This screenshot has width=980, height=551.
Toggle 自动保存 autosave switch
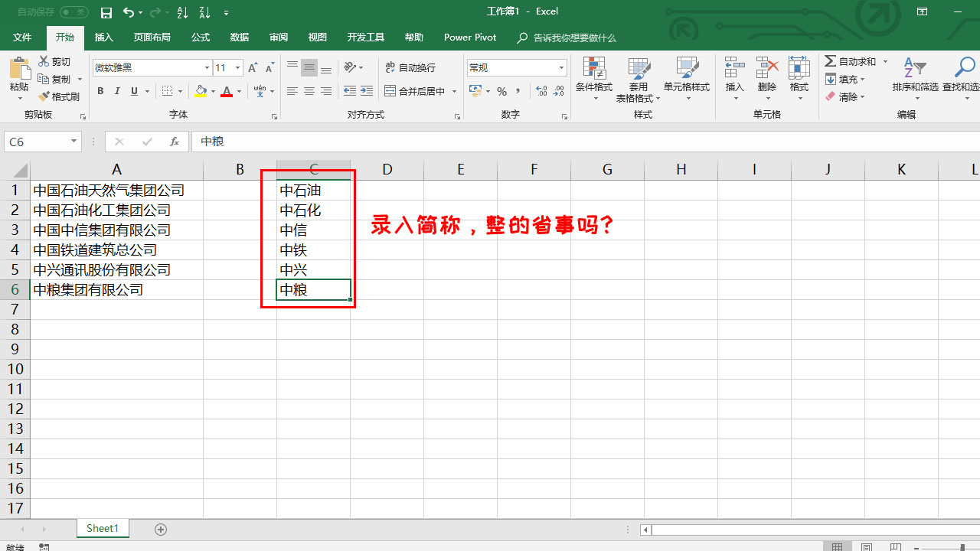[74, 12]
